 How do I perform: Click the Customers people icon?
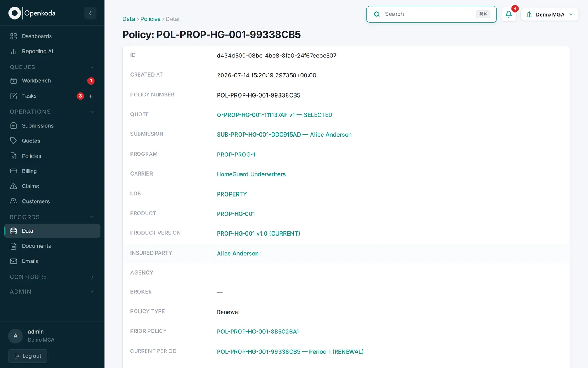click(x=14, y=201)
